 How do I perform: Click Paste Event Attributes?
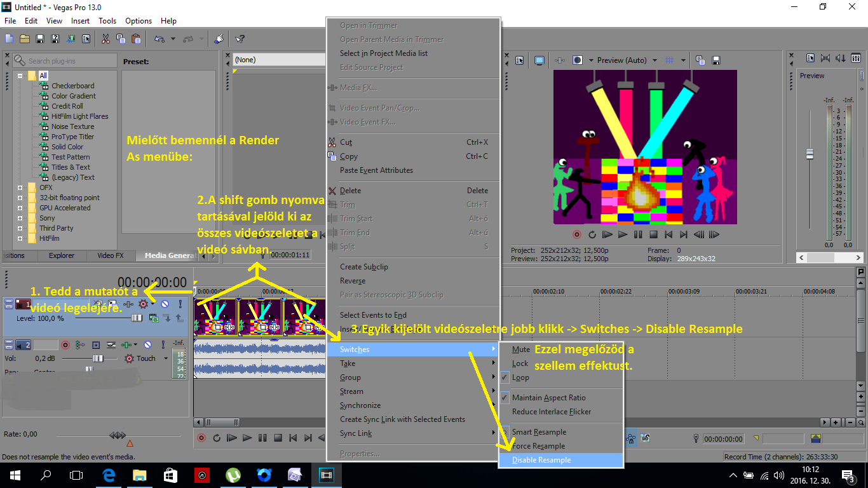coord(413,170)
